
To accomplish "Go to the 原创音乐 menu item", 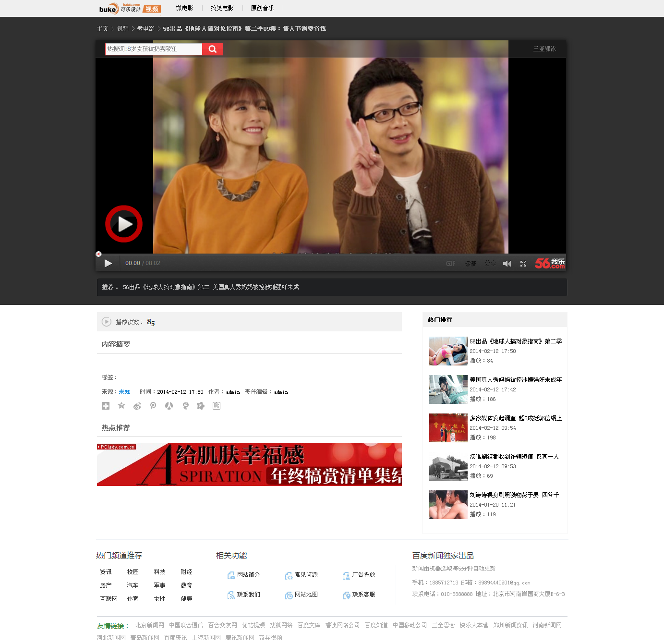I will coord(262,8).
